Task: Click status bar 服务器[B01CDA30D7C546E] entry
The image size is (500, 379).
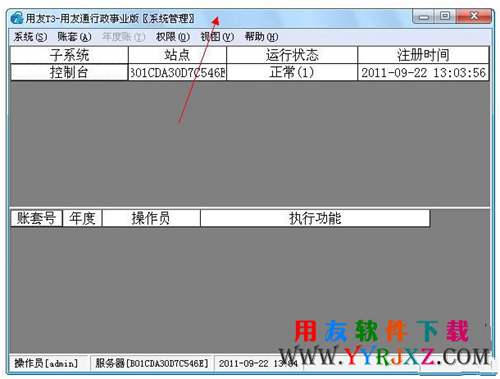Action: coord(152,363)
